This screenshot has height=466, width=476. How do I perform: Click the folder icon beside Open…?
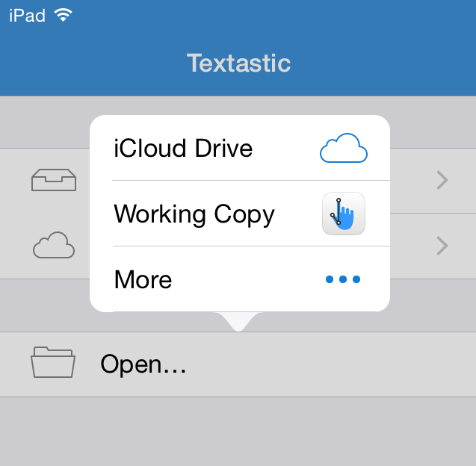point(53,362)
